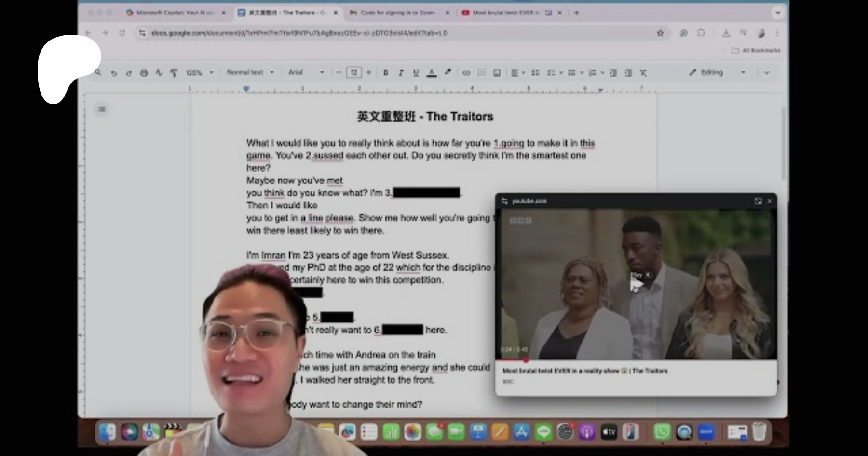
Task: Click the clear formatting icon
Action: [x=643, y=73]
